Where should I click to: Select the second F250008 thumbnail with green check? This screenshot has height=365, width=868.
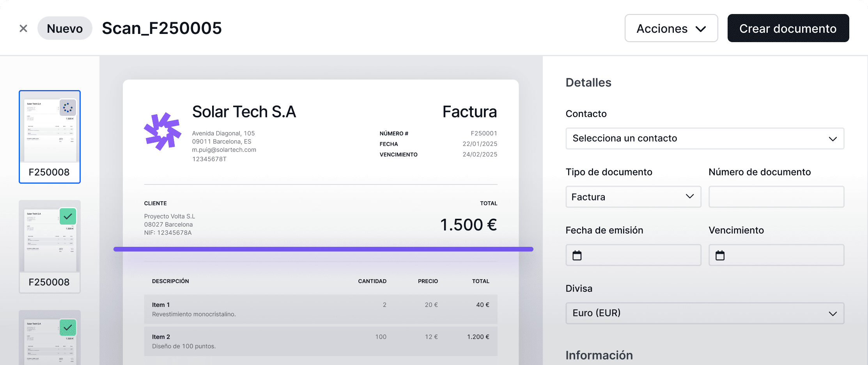point(50,247)
